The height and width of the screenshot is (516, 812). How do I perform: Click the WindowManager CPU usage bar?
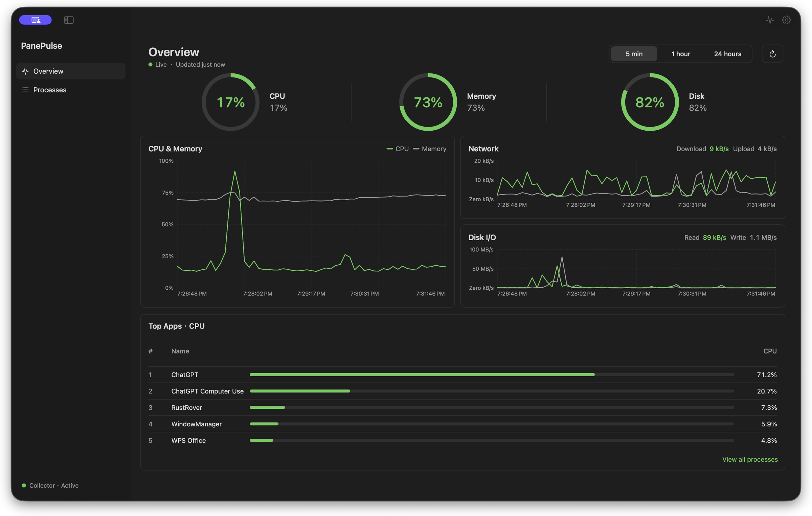point(492,424)
